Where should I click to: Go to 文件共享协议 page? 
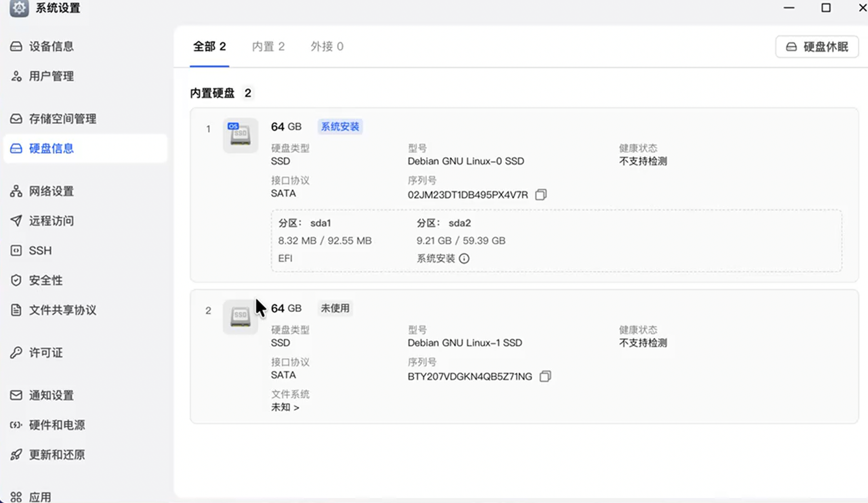(62, 310)
